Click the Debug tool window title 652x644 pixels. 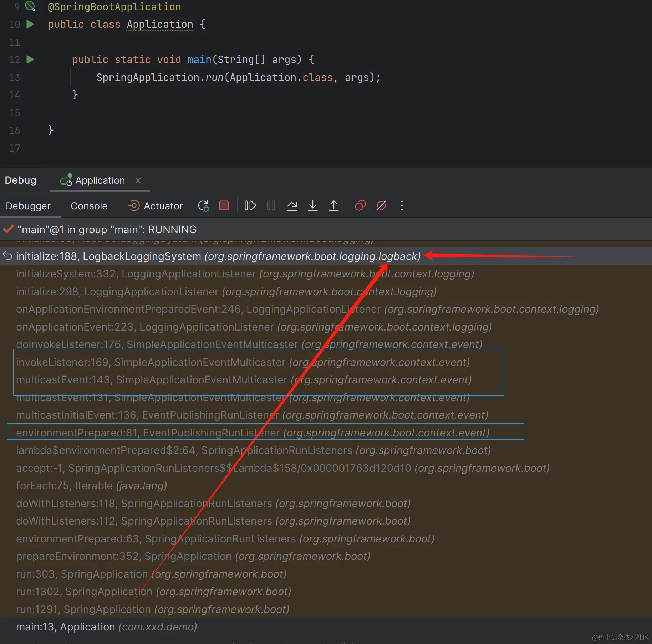click(x=20, y=180)
